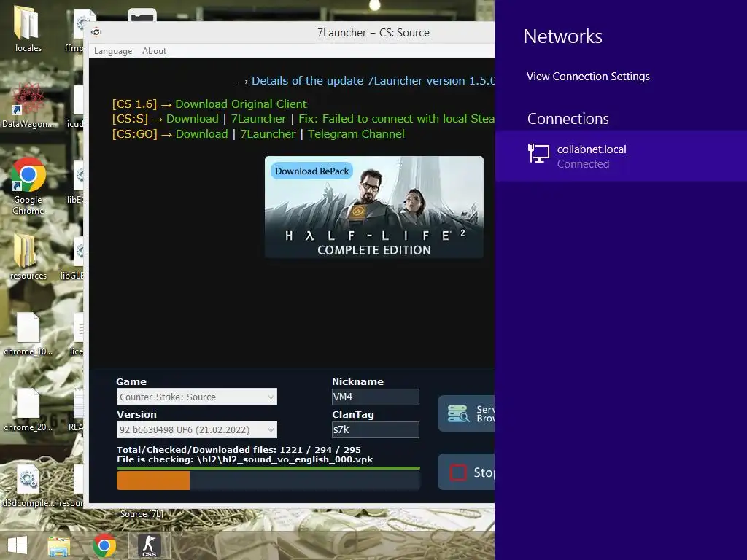747x560 pixels.
Task: Open the About menu in 7Launcher
Action: point(154,51)
